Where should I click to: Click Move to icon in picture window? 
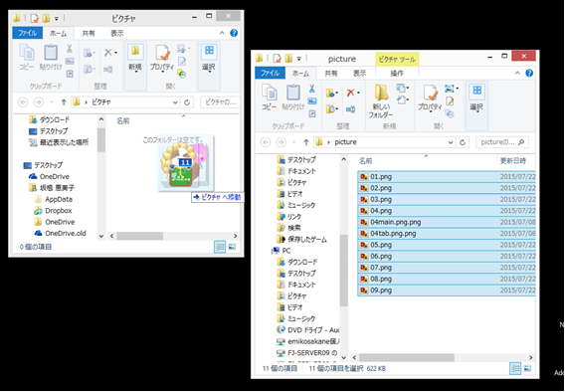pos(330,94)
